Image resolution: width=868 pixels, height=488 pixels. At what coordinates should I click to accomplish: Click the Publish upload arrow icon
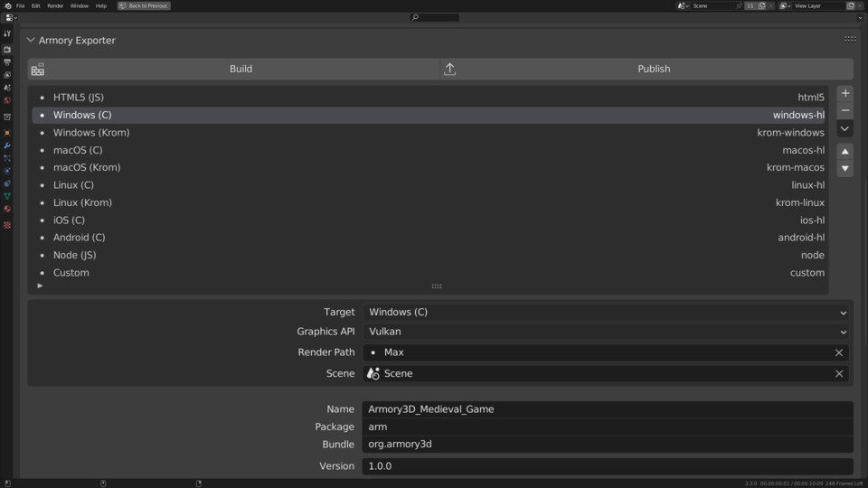[450, 70]
